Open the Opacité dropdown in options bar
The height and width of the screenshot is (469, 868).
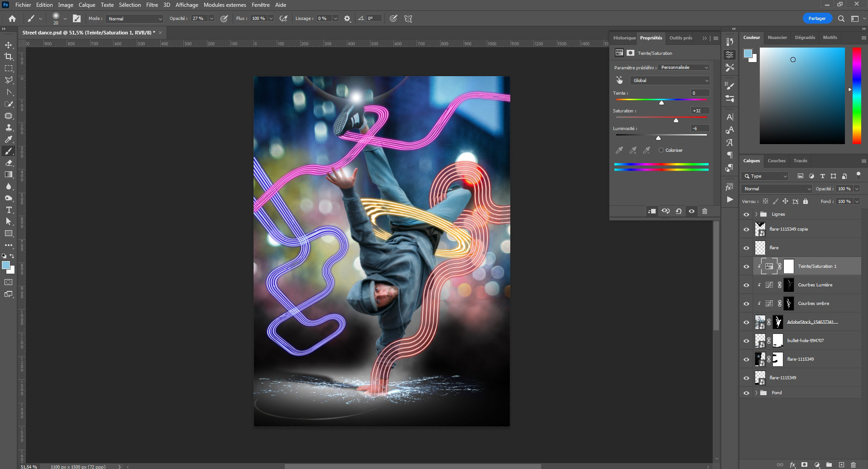[211, 19]
